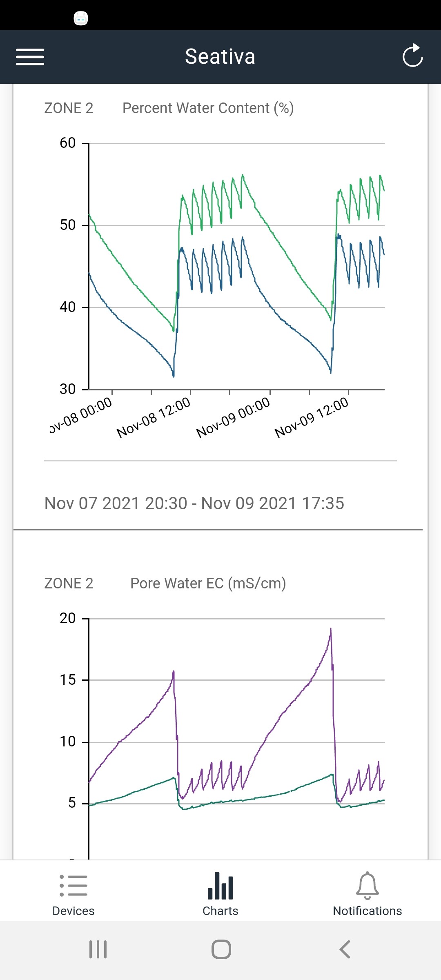Open the Notifications bell icon
Viewport: 441px width, 980px height.
click(x=367, y=885)
